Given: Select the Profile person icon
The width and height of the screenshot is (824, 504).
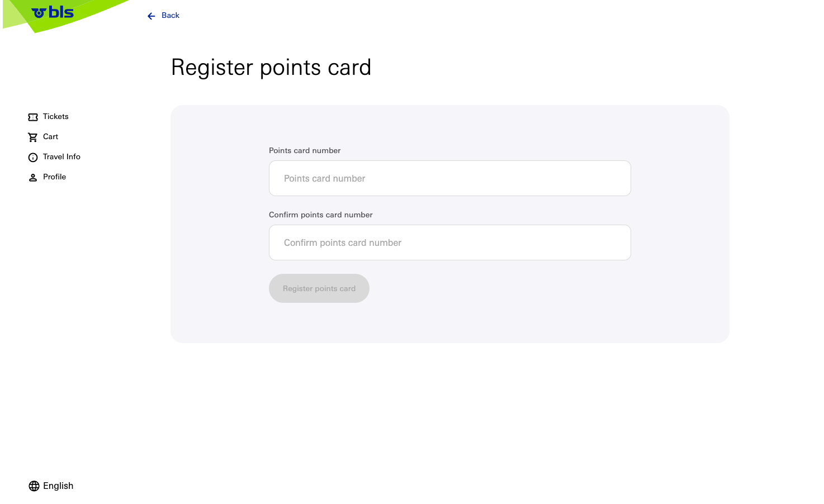Looking at the screenshot, I should point(33,177).
